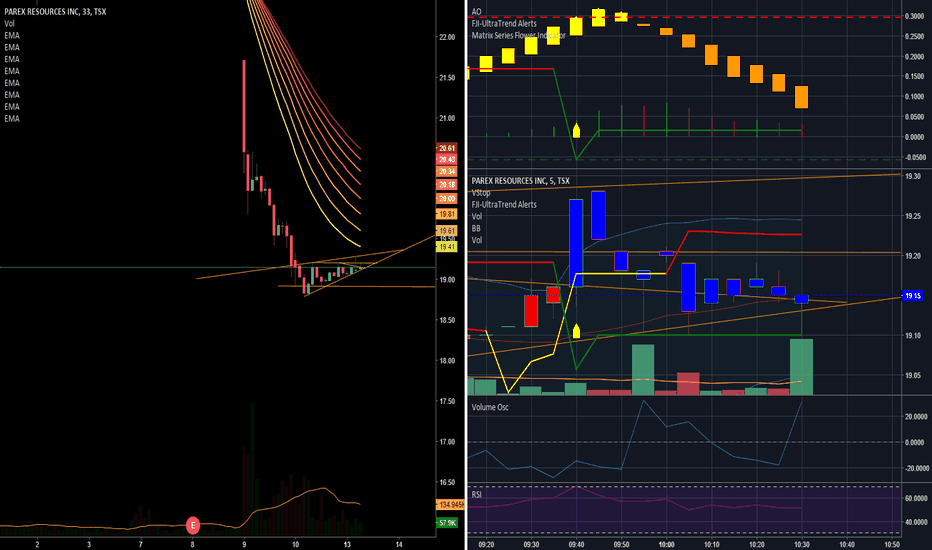Click date 9 on the left time axis
Viewport: 932px width, 550px height.
tap(244, 544)
